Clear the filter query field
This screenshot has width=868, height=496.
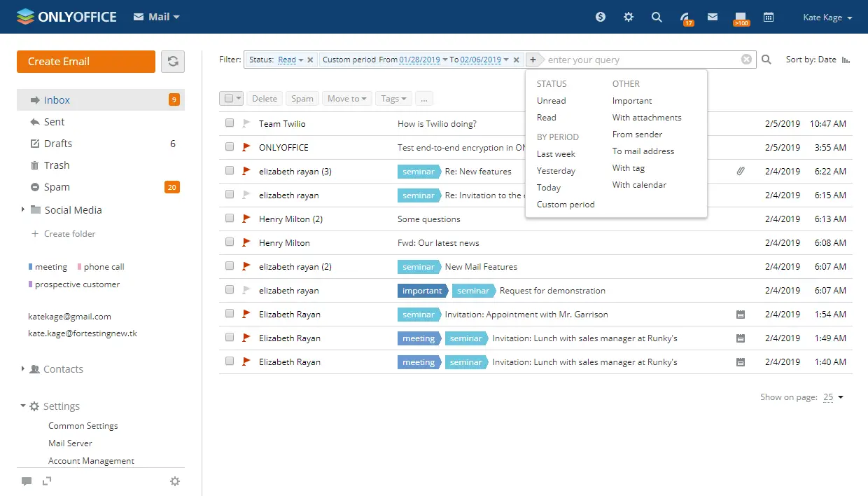pos(747,60)
